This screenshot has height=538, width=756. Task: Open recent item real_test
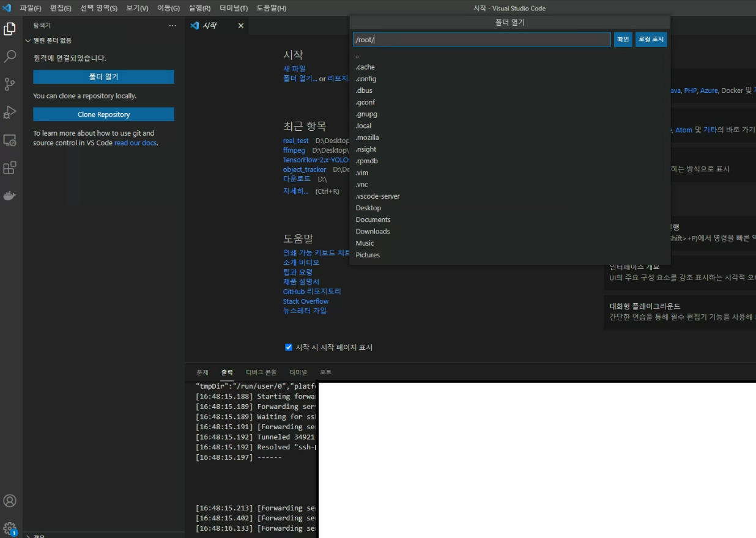pos(296,141)
